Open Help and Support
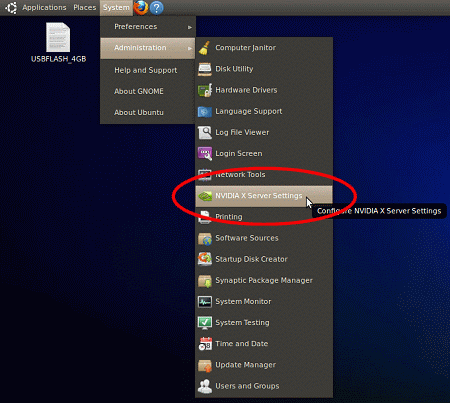The width and height of the screenshot is (450, 403). coord(148,70)
